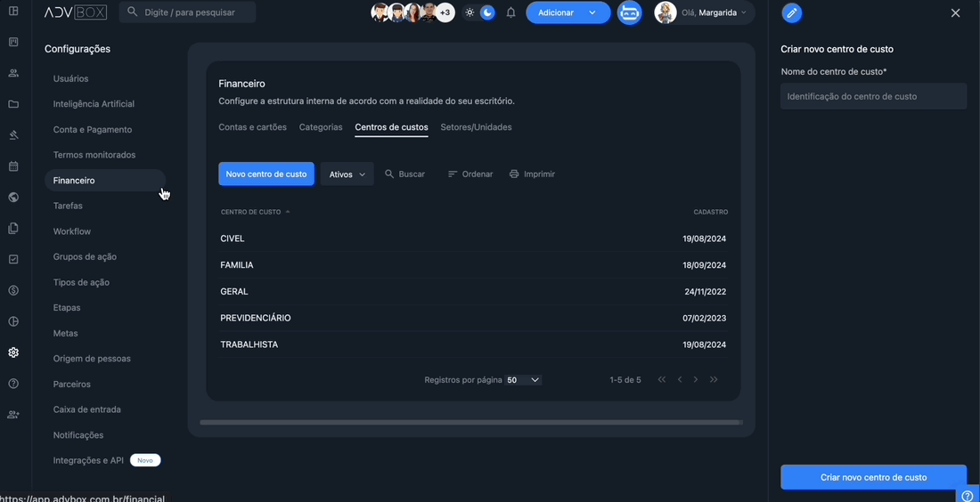Open the folder icon in left rail
Image resolution: width=980 pixels, height=502 pixels.
tap(13, 104)
